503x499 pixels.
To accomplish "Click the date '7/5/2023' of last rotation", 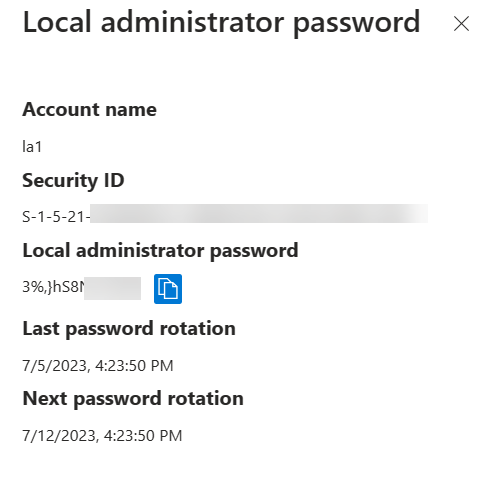I will (x=56, y=366).
